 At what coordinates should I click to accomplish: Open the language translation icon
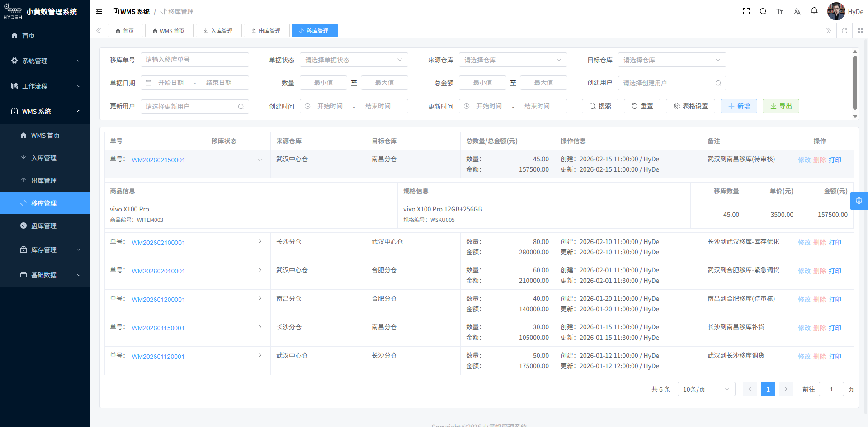[x=797, y=11]
